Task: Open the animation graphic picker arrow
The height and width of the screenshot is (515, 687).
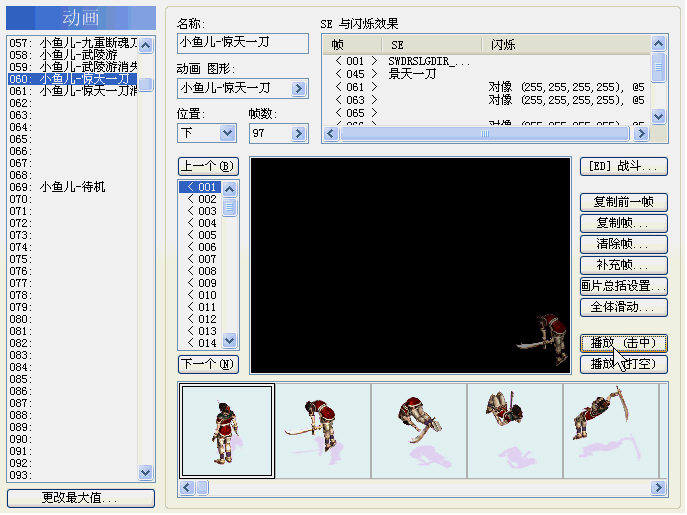Action: [299, 89]
